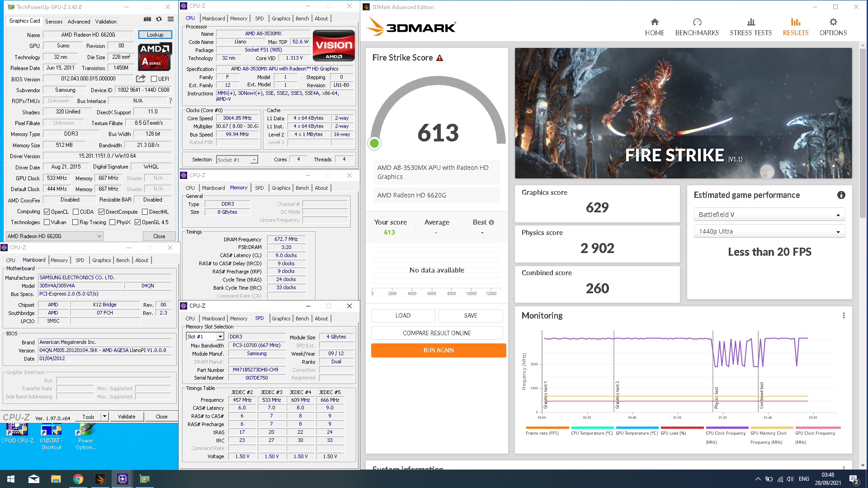
Task: Open 3DMark RESULTS section
Action: click(x=795, y=27)
